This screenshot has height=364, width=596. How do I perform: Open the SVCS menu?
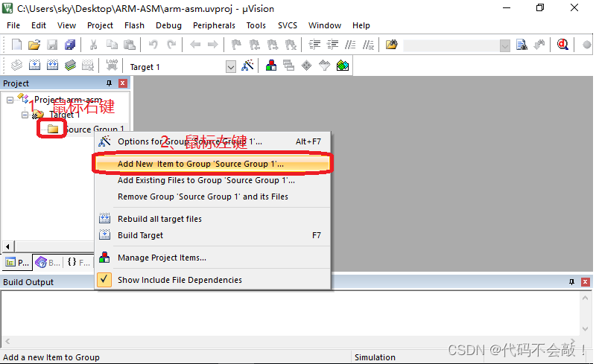pos(288,25)
